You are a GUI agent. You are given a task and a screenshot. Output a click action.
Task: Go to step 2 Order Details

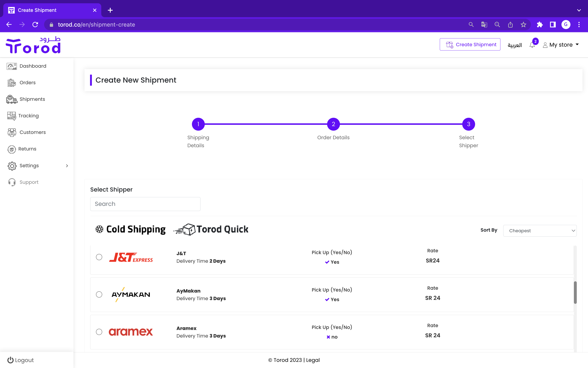coord(333,124)
